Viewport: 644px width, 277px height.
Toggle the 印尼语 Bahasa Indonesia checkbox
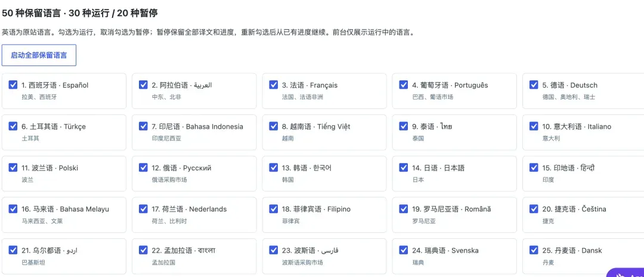143,126
